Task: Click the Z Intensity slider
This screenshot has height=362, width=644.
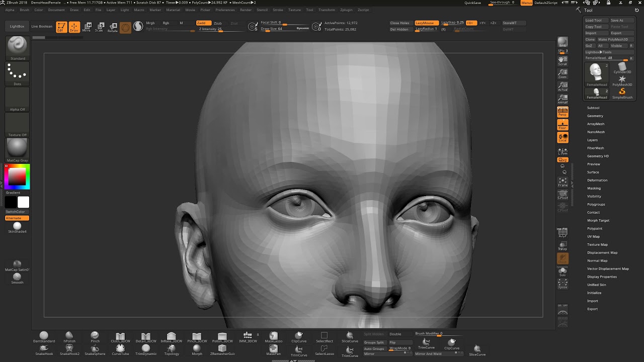Action: pos(210,29)
